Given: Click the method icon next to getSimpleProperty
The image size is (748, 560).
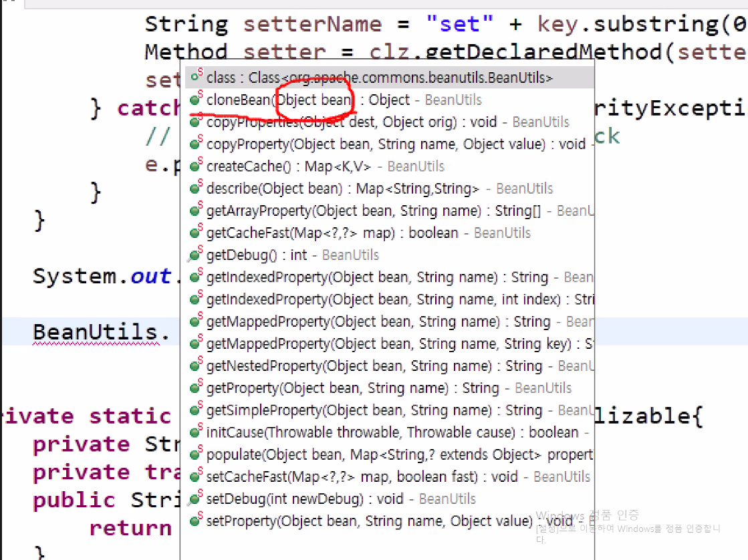Looking at the screenshot, I should point(196,408).
